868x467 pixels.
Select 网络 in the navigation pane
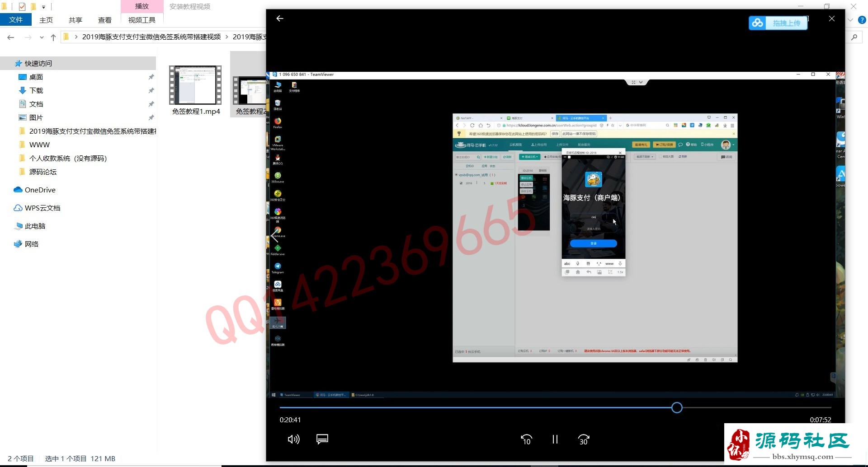coord(31,244)
